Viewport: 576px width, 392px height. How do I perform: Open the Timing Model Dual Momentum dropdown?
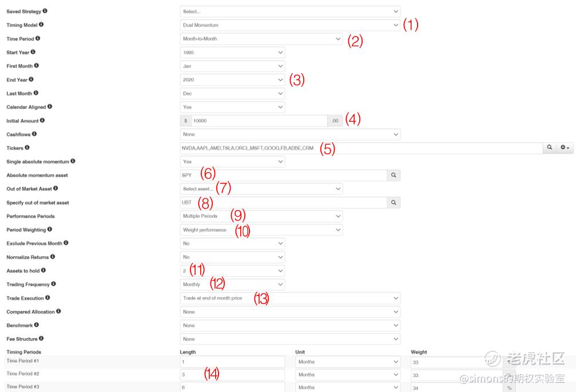(x=290, y=25)
